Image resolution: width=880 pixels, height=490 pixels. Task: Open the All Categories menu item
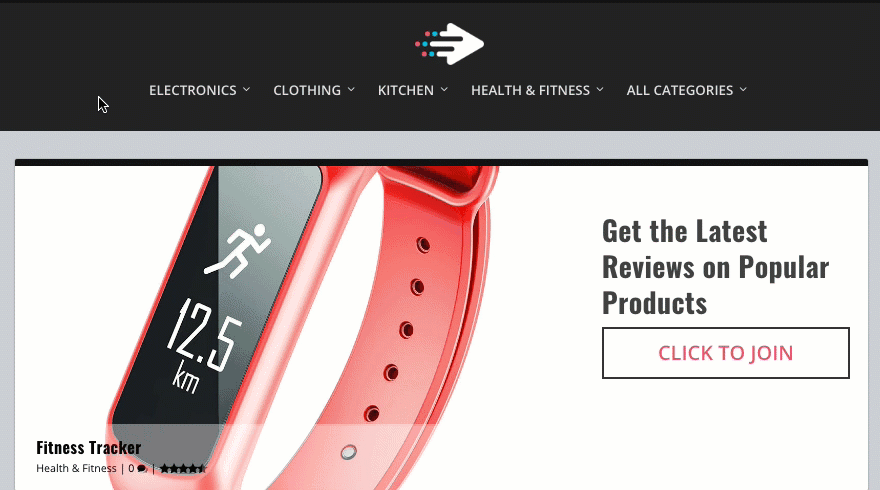point(680,90)
